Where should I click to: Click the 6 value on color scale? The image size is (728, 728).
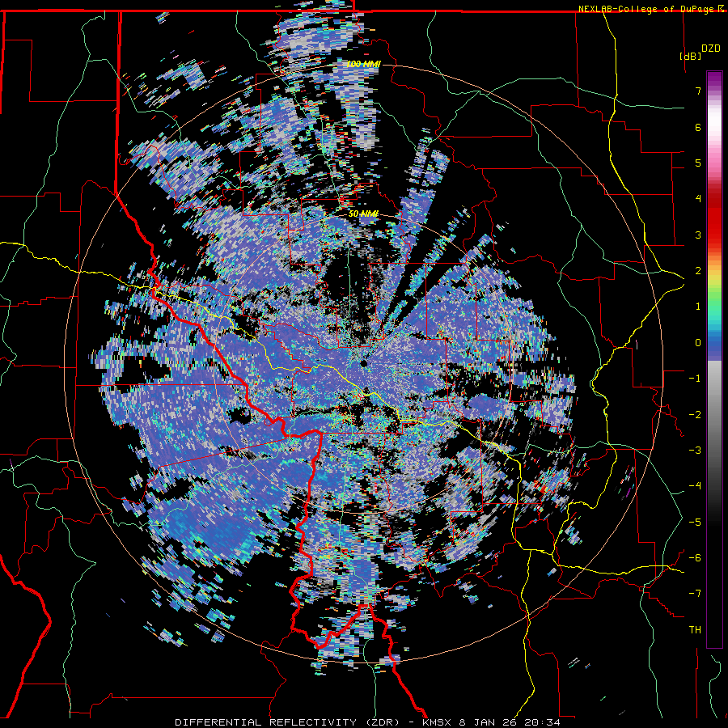pyautogui.click(x=698, y=127)
